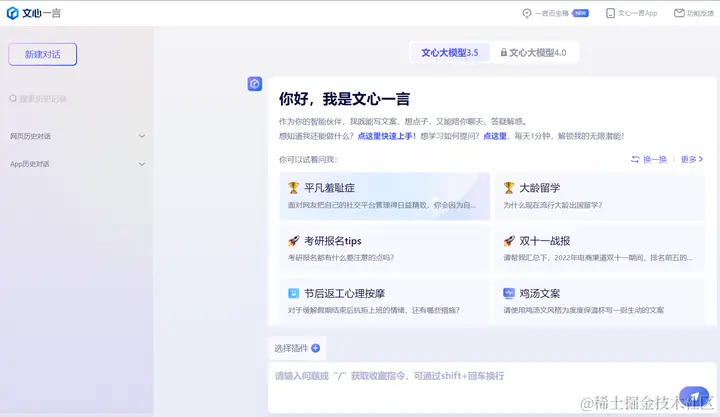This screenshot has height=417, width=720.
Task: Click the magnifier icon in history search
Action: point(13,98)
